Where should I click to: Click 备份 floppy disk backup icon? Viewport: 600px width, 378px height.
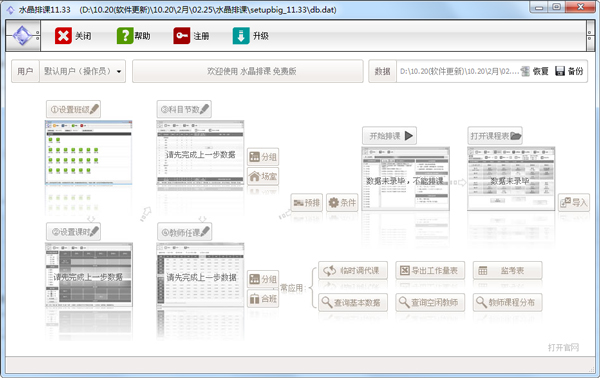560,71
